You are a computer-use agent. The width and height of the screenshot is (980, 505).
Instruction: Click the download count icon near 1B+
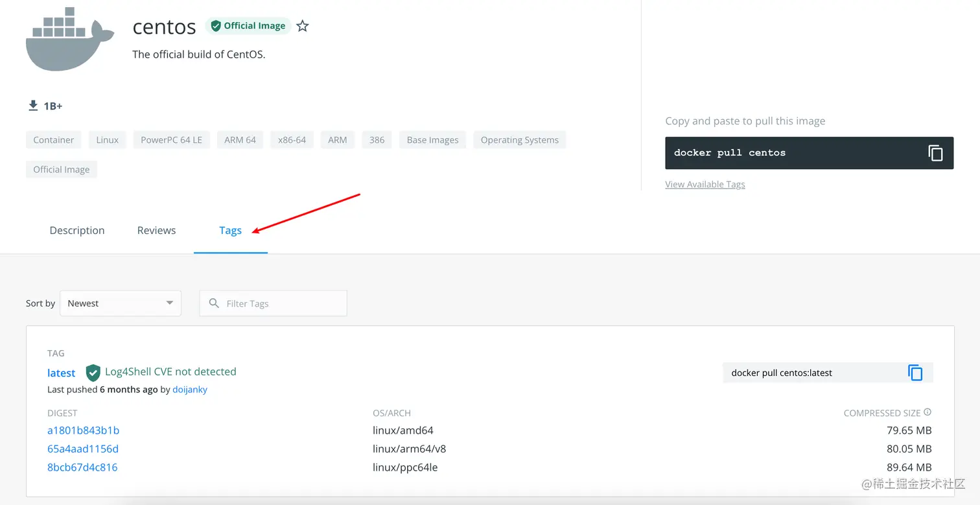click(x=33, y=106)
